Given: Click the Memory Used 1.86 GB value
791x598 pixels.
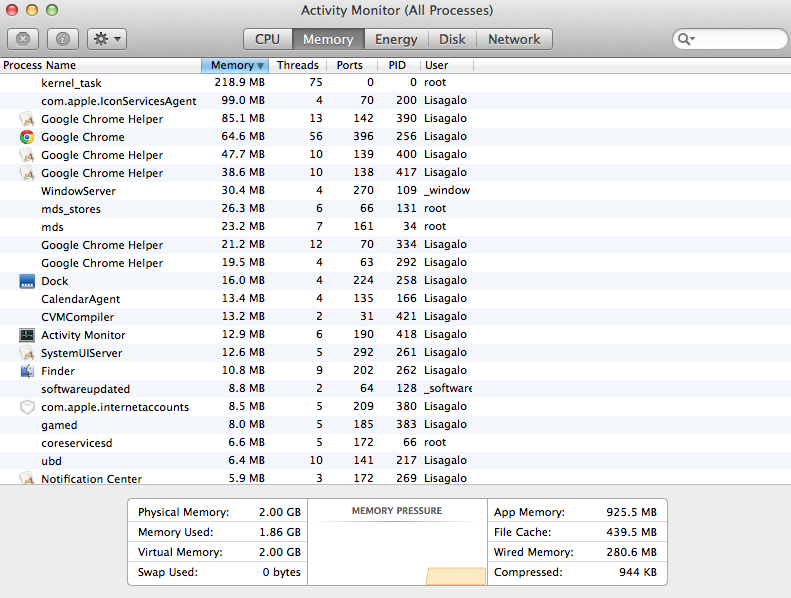Looking at the screenshot, I should pyautogui.click(x=279, y=532).
